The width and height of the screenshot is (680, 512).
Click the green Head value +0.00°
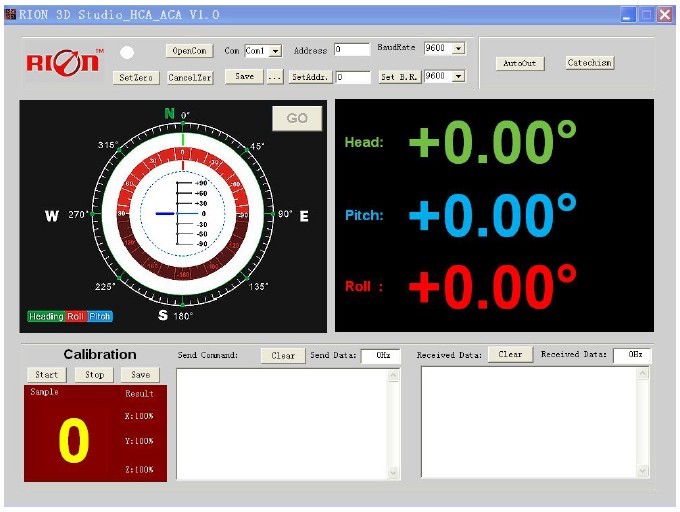coord(493,142)
